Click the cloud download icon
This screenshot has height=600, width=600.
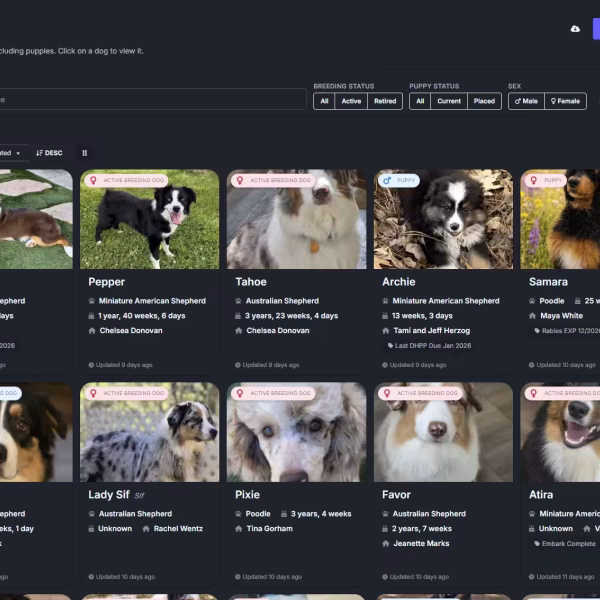[575, 29]
